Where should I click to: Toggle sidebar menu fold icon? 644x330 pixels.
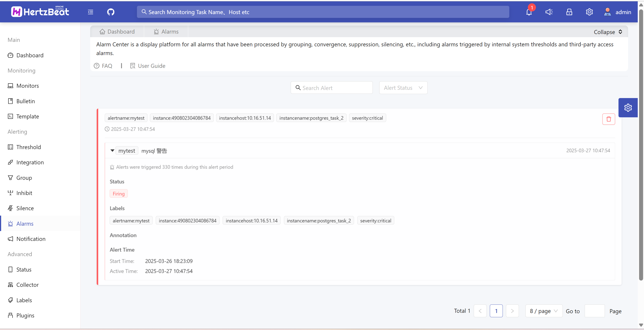pyautogui.click(x=90, y=12)
